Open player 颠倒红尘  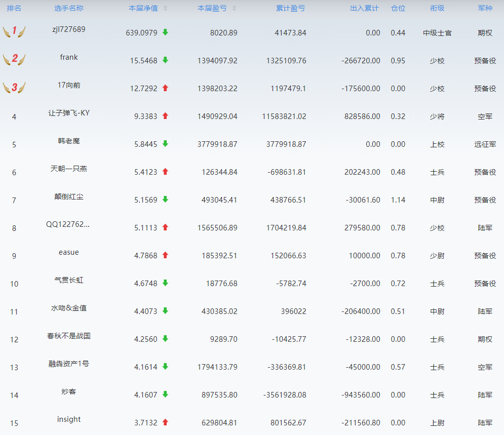(x=69, y=196)
